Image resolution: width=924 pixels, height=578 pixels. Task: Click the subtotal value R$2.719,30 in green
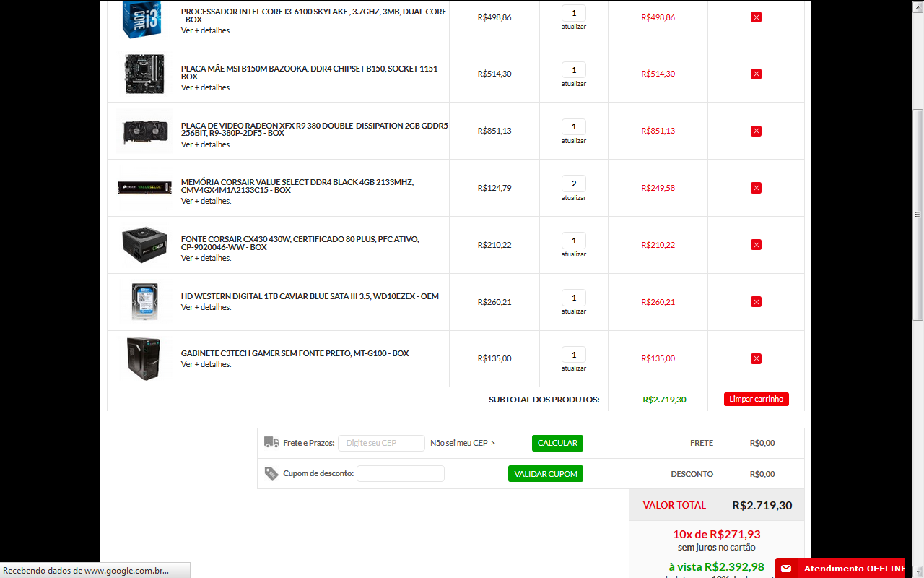coord(664,400)
